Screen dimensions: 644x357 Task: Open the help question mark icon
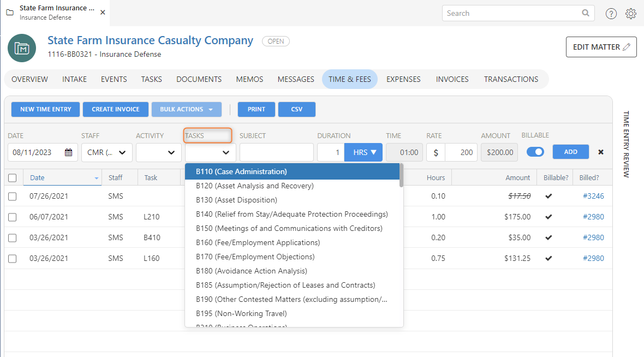click(611, 14)
